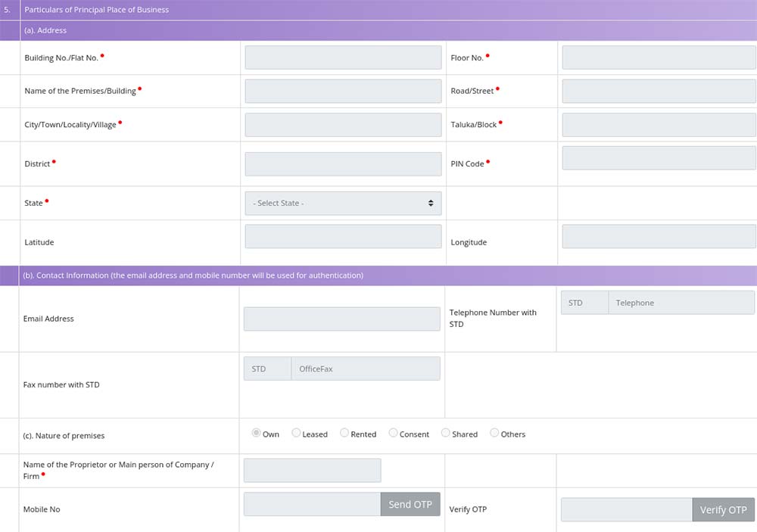
Task: Click the Verify OTP button
Action: click(723, 509)
